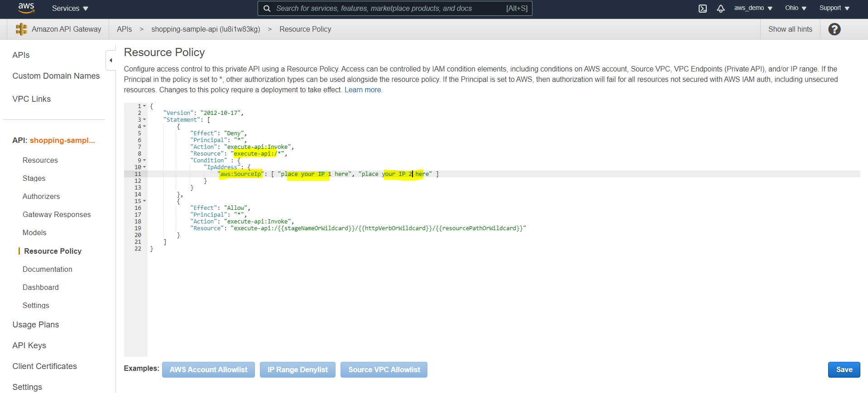Viewport: 868px width, 393px height.
Task: Click line number 12 in the gutter
Action: pos(138,181)
